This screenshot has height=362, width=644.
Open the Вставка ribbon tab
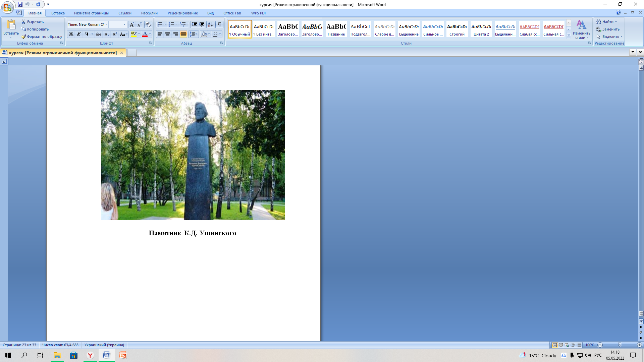(57, 13)
